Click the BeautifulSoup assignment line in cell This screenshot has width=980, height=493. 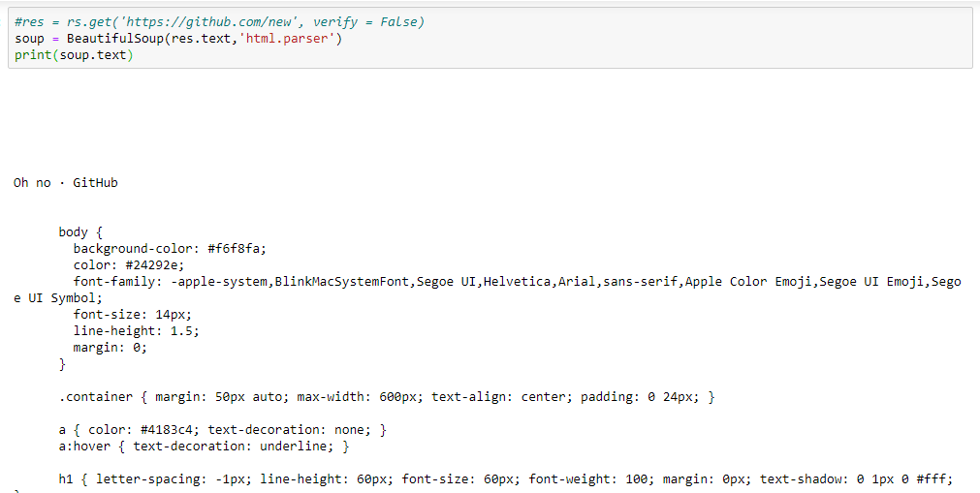click(x=178, y=38)
